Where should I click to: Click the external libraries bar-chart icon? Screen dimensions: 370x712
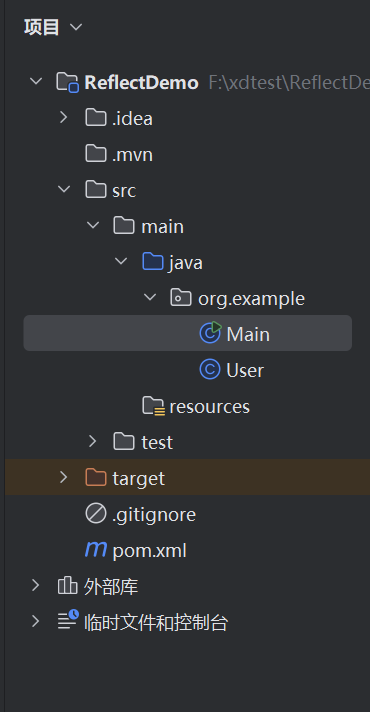67,586
